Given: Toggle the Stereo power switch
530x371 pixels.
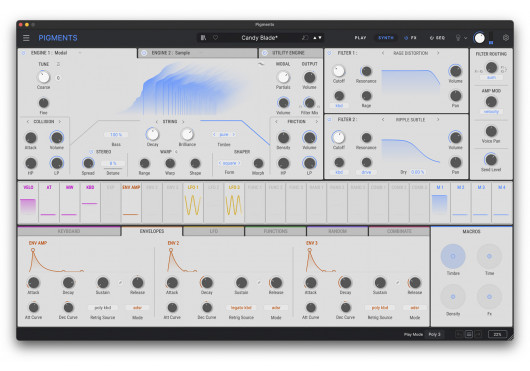Looking at the screenshot, I should [91, 152].
